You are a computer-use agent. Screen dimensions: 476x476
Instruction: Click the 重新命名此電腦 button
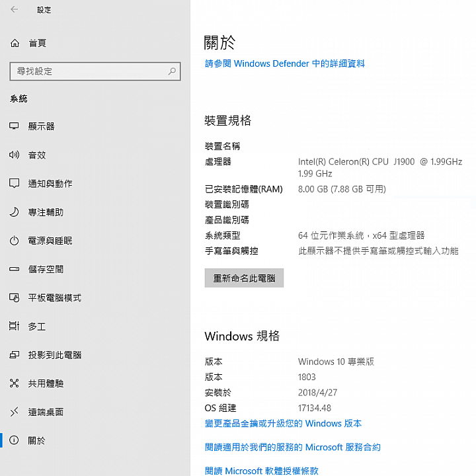[244, 278]
